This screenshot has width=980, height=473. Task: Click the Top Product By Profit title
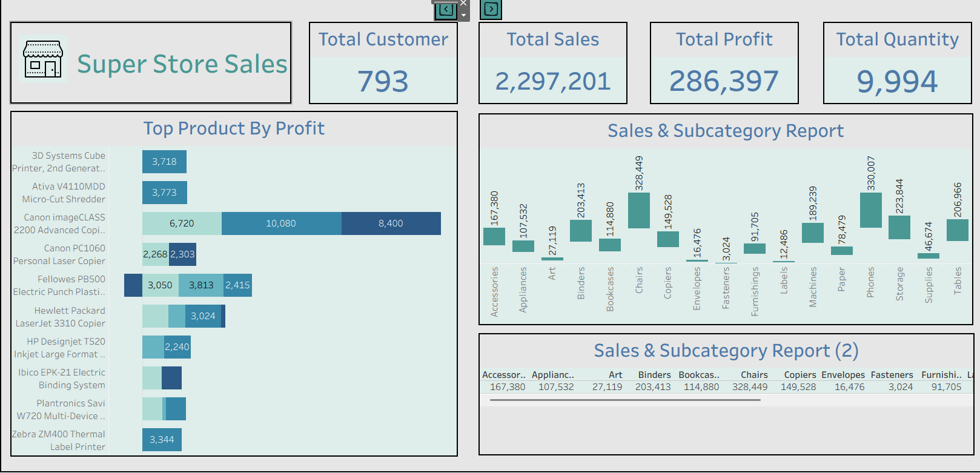point(234,128)
